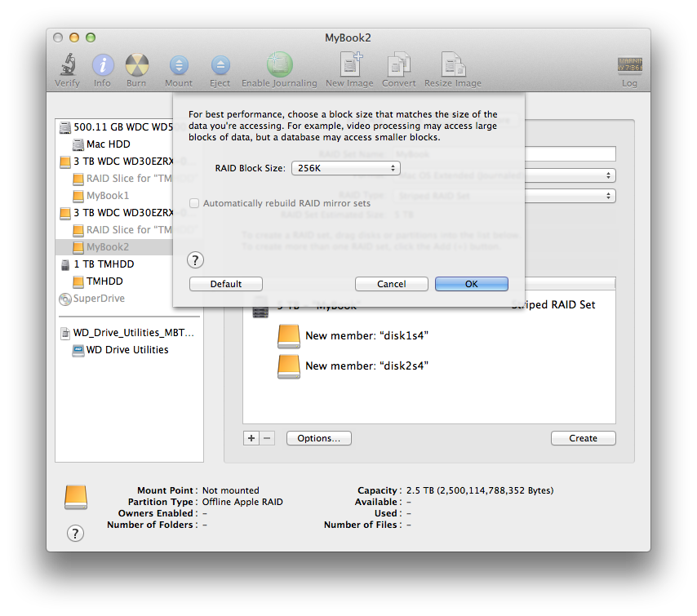Click Enable Journaling toolbar icon
The height and width of the screenshot is (616, 697).
[x=279, y=65]
